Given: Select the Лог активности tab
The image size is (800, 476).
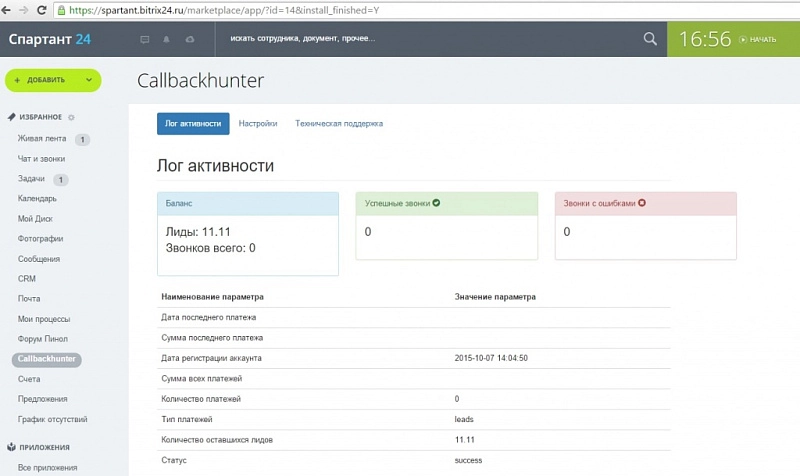Looking at the screenshot, I should coord(193,124).
